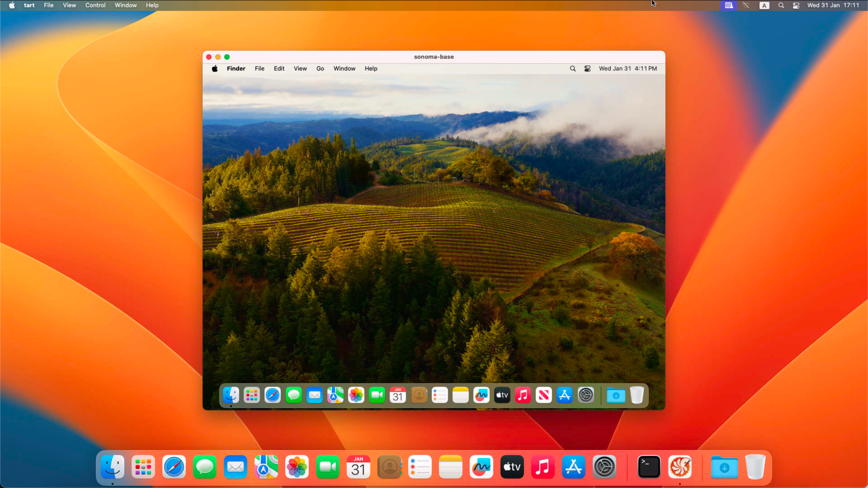The height and width of the screenshot is (488, 868).
Task: Open the Tart nautilus icon in host dock
Action: tap(681, 467)
